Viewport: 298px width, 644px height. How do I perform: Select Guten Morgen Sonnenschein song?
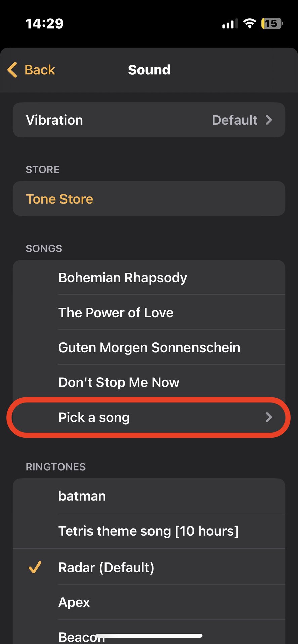click(149, 347)
